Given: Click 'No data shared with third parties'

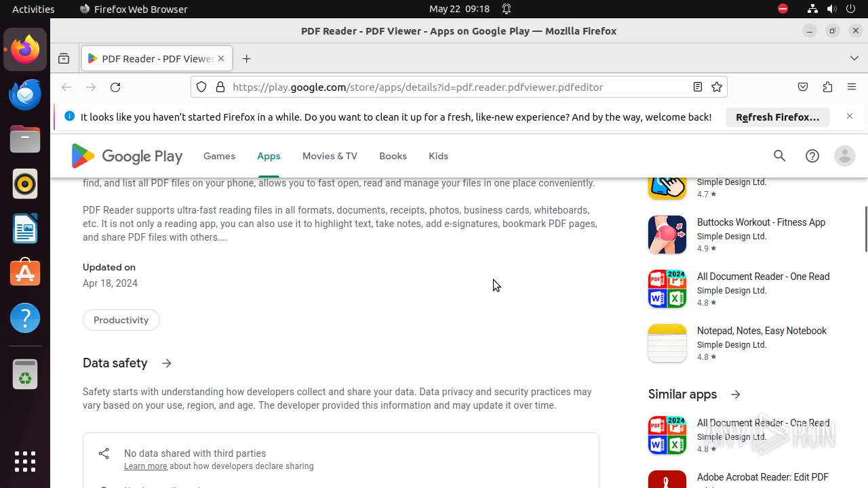Looking at the screenshot, I should 195,453.
